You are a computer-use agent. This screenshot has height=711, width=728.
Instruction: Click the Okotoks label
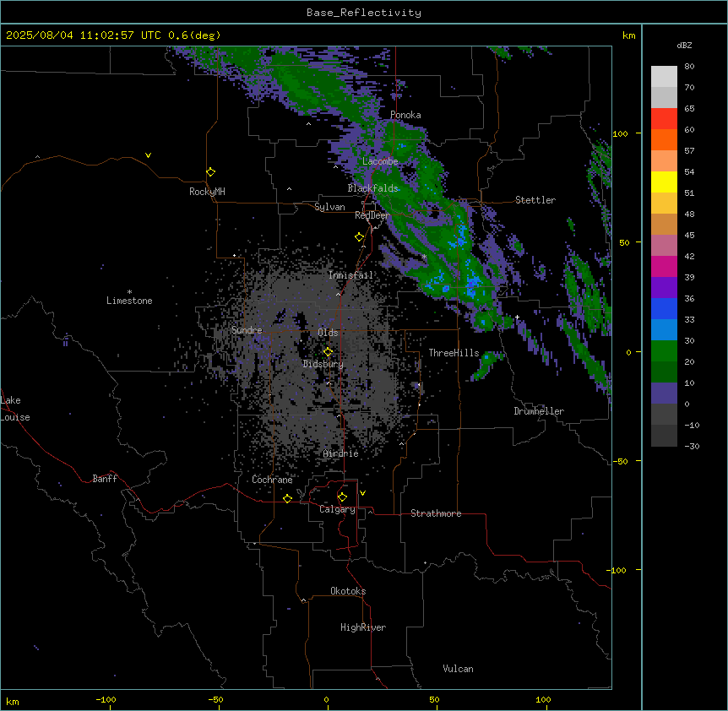(x=348, y=591)
